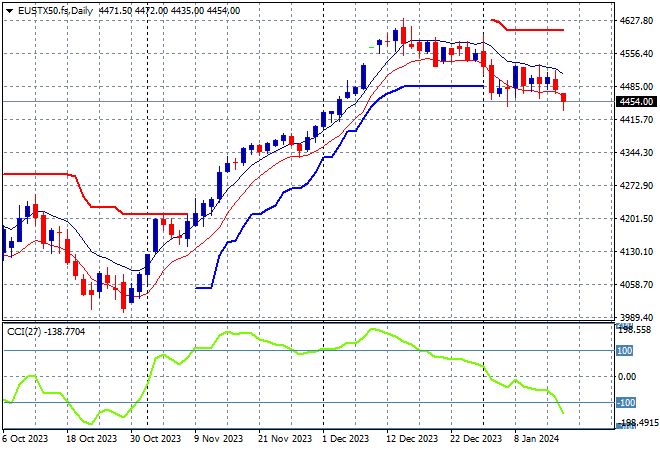
Task: Click the current price tag 4454.00
Action: [x=634, y=102]
